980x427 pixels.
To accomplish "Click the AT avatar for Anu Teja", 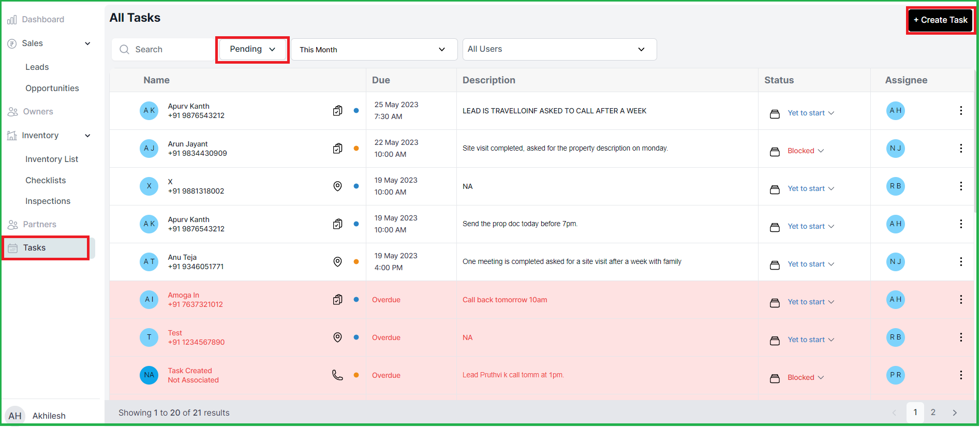I will (x=149, y=262).
